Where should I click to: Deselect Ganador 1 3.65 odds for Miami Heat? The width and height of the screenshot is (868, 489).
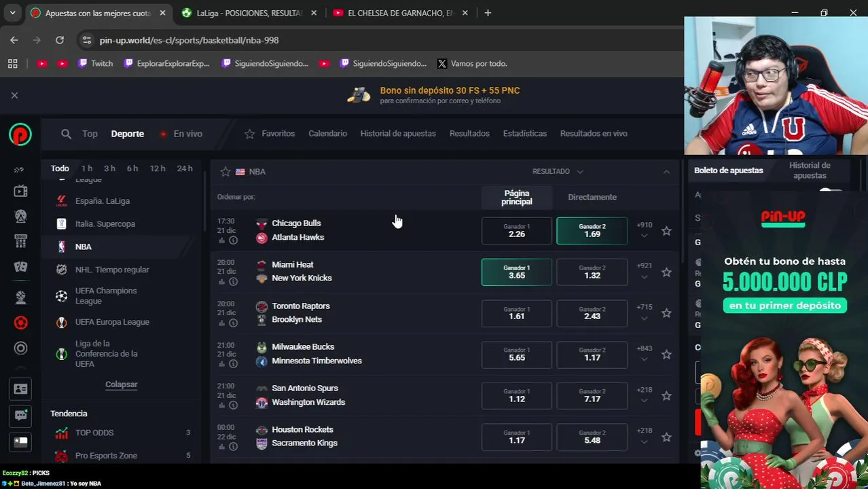click(x=516, y=272)
